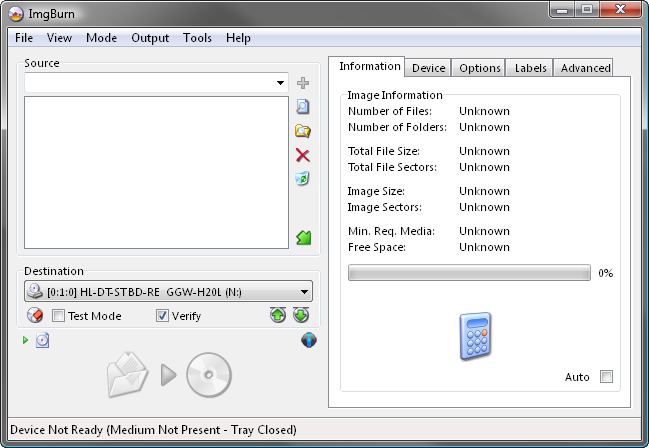
Task: Minimize the ImgBurn window
Action: click(x=562, y=10)
